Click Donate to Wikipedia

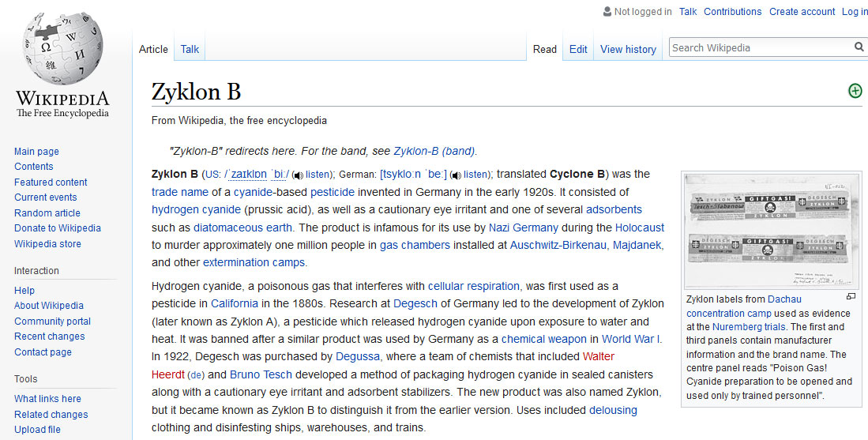coord(58,228)
